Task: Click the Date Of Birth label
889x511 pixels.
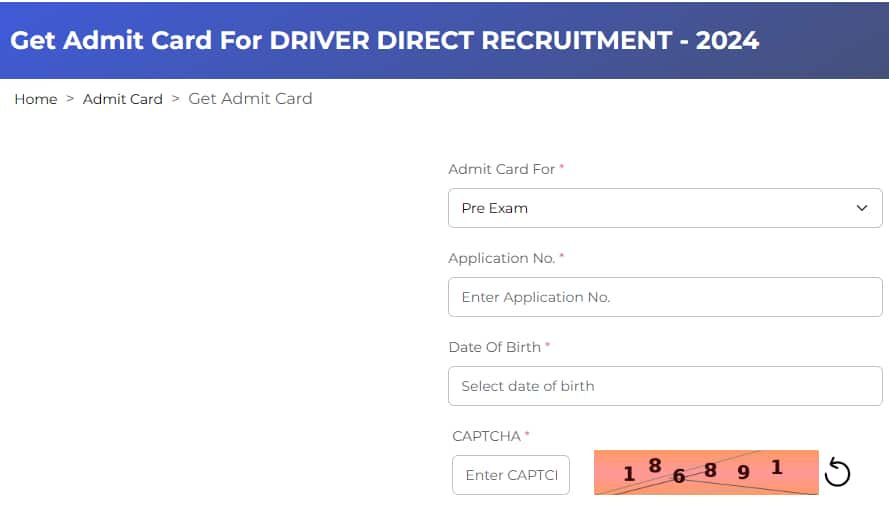Action: 494,347
